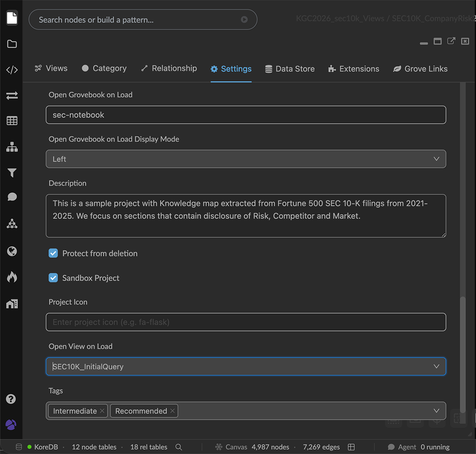Screen dimensions: 476x454
Task: Click '0 running' agent status
Action: pos(435,446)
